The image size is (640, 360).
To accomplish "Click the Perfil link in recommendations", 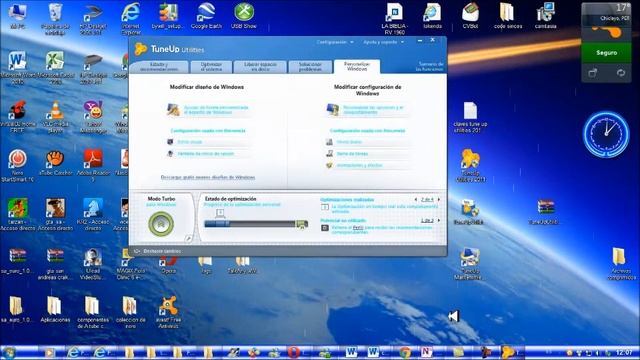I will tap(358, 227).
